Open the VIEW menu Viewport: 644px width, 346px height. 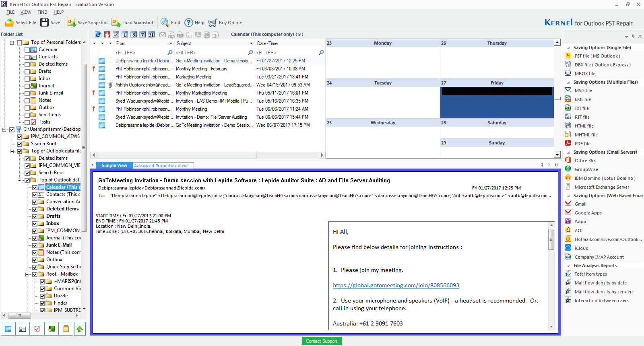pyautogui.click(x=26, y=12)
